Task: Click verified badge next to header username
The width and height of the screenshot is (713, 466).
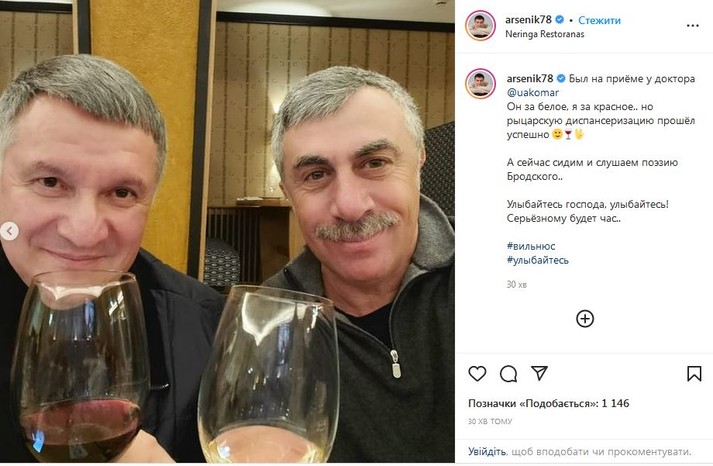Action: click(x=560, y=20)
